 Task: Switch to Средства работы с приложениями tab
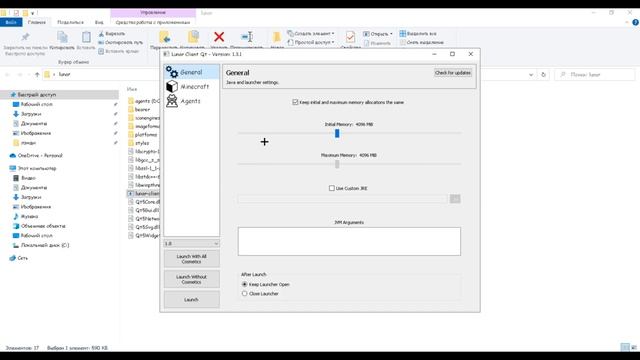click(x=153, y=22)
